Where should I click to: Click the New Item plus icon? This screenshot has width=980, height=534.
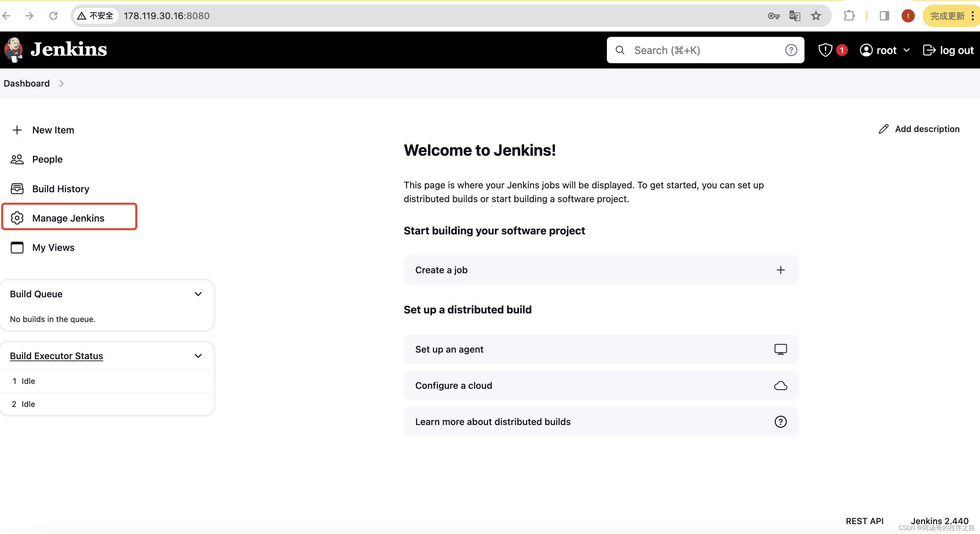pyautogui.click(x=17, y=130)
